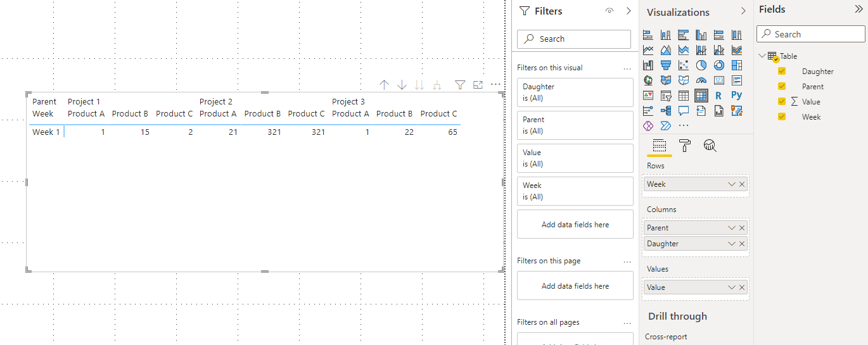Viewport: 868px width, 345px height.
Task: Open the visual's more options ellipsis
Action: coord(495,84)
